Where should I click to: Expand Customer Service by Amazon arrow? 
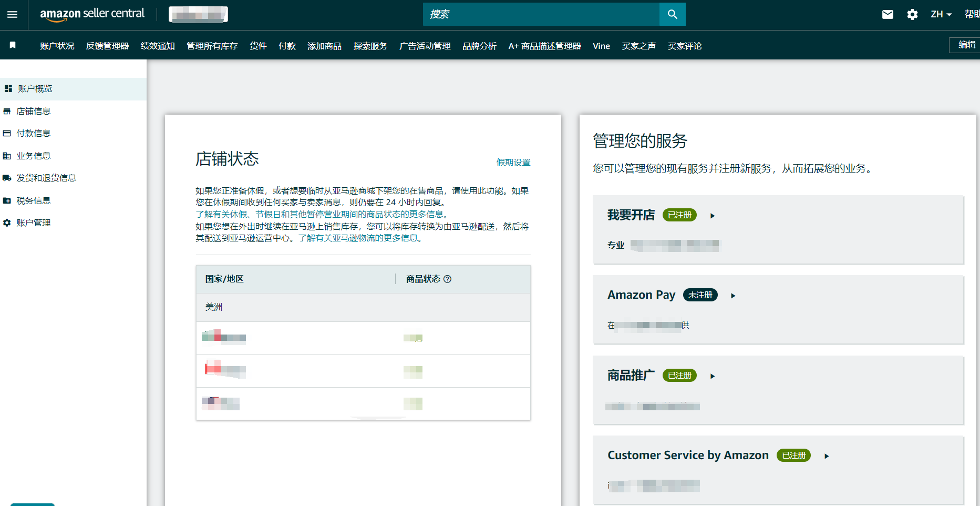827,456
